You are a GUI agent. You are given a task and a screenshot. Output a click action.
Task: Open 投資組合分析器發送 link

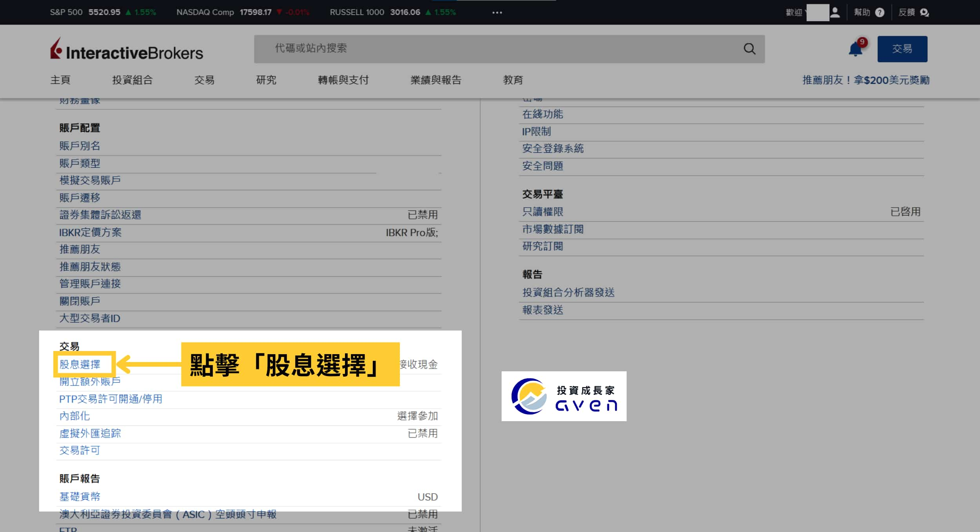pyautogui.click(x=568, y=292)
